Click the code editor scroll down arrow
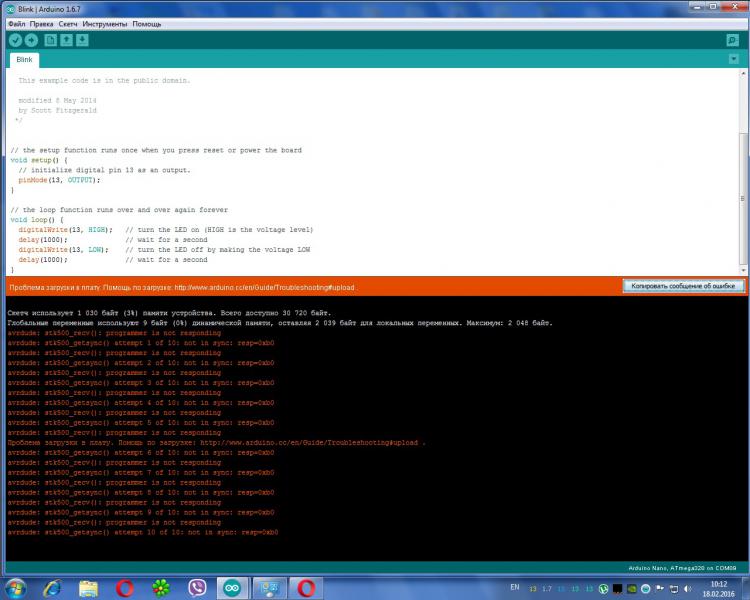Viewport: 750px width, 600px height. (743, 271)
